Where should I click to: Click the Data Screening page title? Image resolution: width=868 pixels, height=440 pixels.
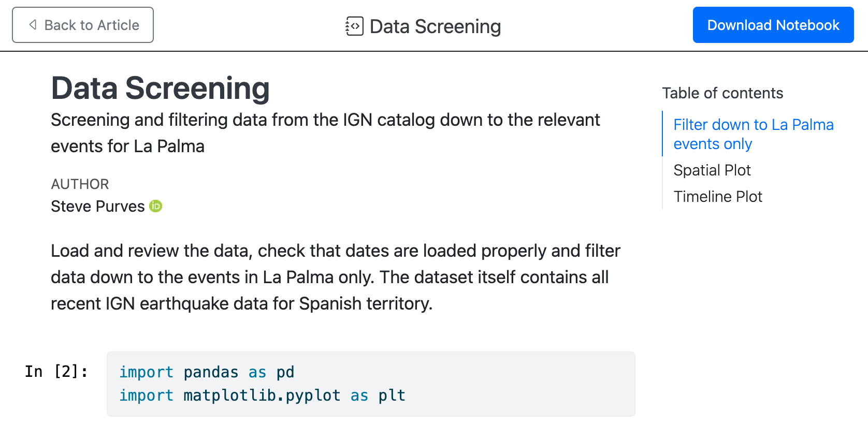coord(160,88)
